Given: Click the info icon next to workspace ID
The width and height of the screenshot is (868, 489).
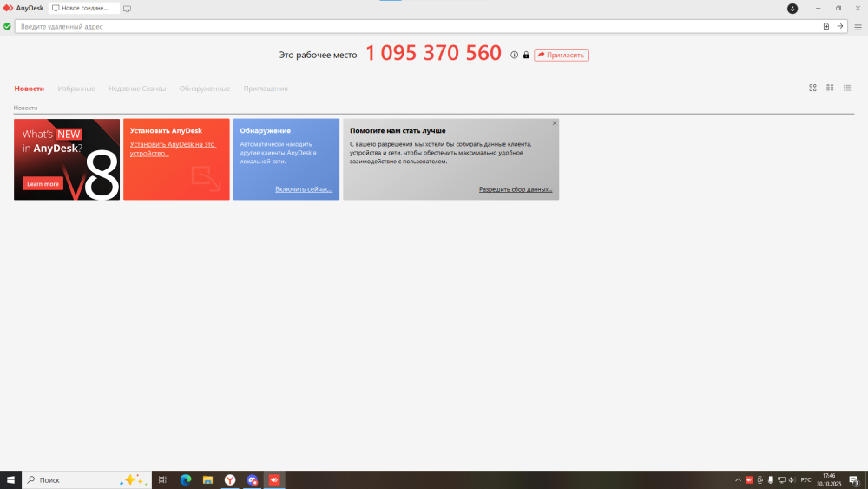Looking at the screenshot, I should [x=514, y=55].
